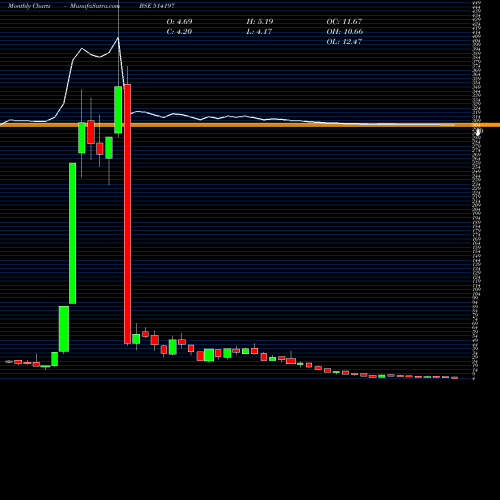The width and height of the screenshot is (500, 500).
Task: Click the tallest green candlestick body
Action: click(x=72, y=233)
